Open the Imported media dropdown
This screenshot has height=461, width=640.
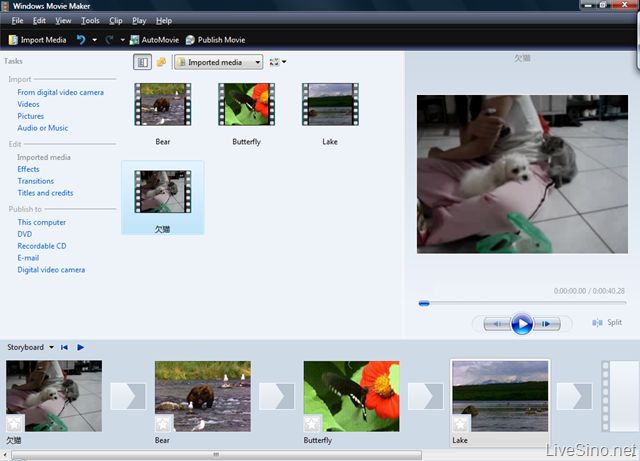[x=218, y=62]
